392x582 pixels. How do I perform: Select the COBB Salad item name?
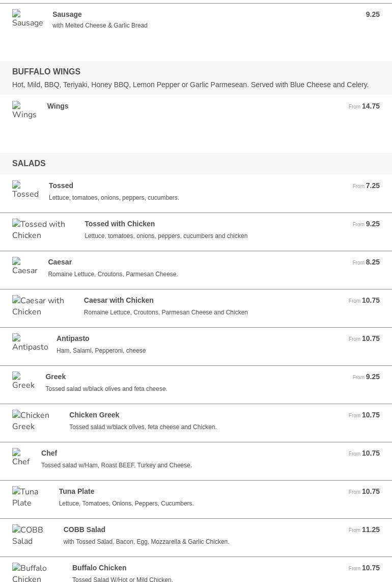[x=84, y=530]
